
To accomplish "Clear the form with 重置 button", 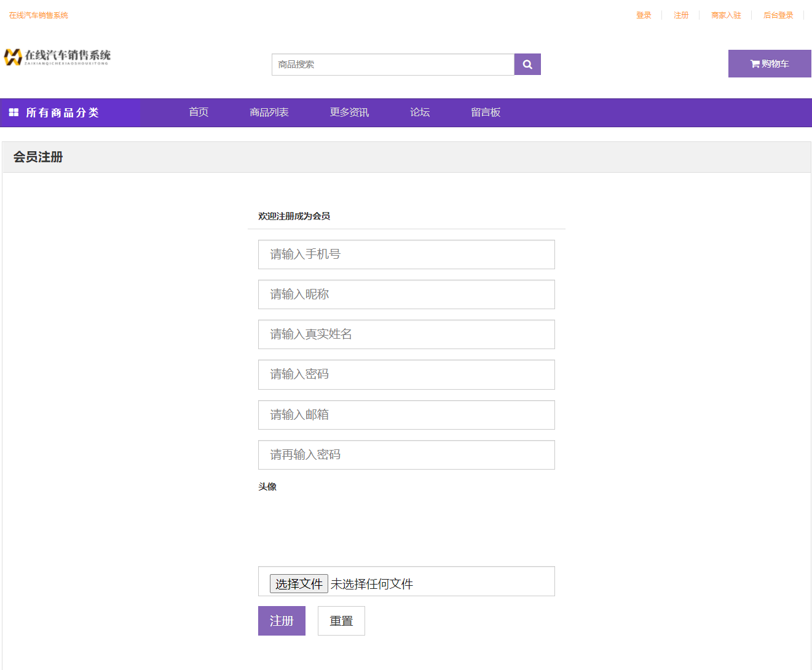I will click(341, 621).
